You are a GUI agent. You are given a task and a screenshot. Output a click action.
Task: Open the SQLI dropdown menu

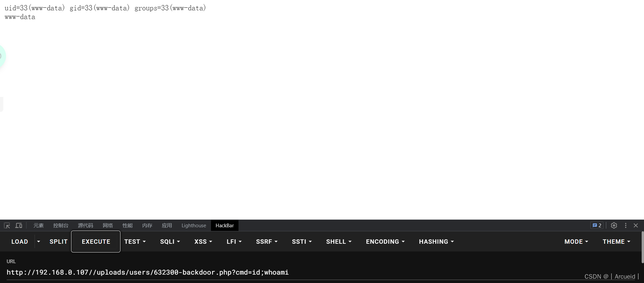(170, 242)
